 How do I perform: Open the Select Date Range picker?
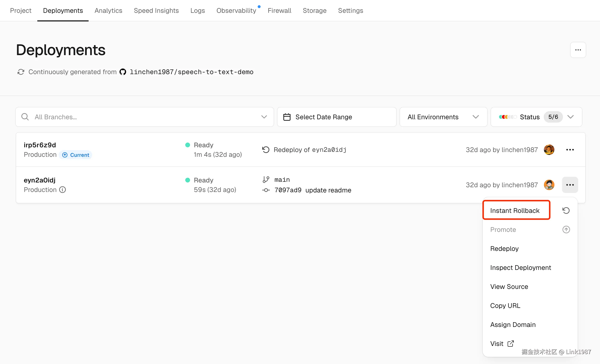tap(337, 117)
